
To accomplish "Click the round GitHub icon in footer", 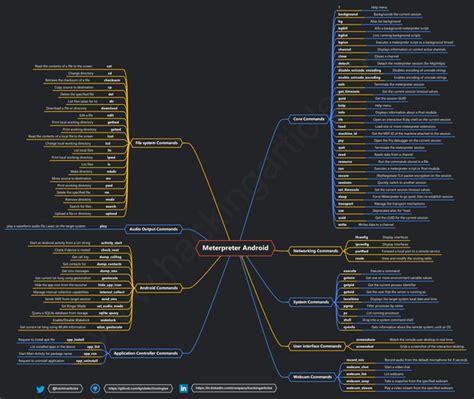I will click(95, 388).
